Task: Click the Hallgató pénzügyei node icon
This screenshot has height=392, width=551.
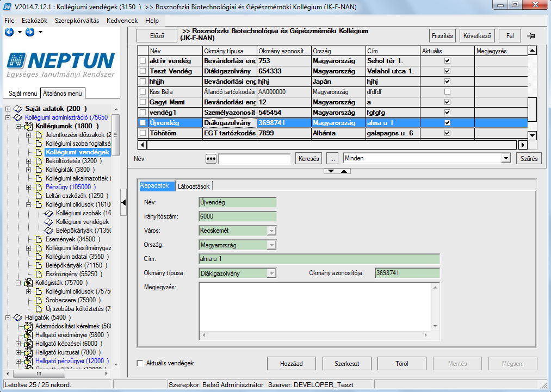Action: coord(28,361)
